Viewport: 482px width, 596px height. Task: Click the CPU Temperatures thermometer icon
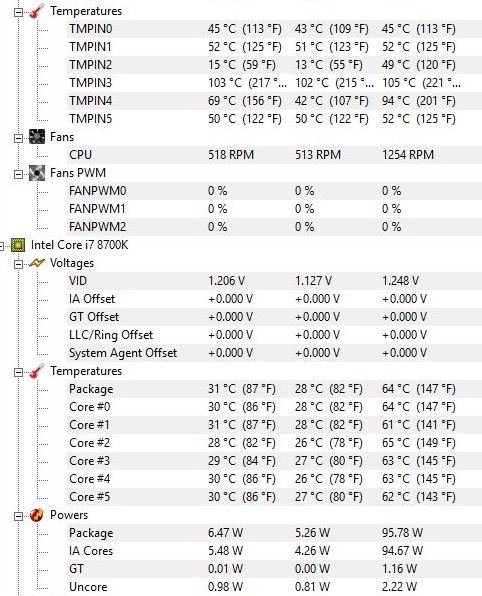(x=36, y=371)
